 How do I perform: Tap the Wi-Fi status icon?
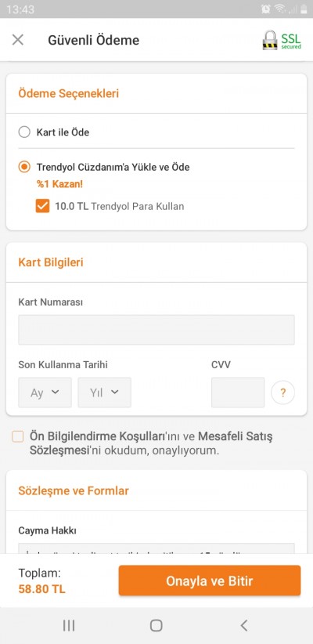(x=279, y=9)
